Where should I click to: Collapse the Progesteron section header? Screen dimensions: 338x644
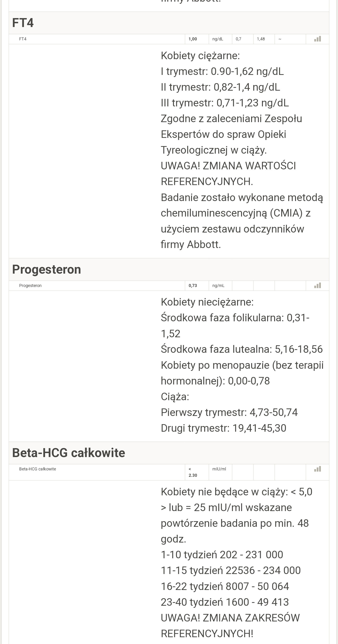coord(46,269)
